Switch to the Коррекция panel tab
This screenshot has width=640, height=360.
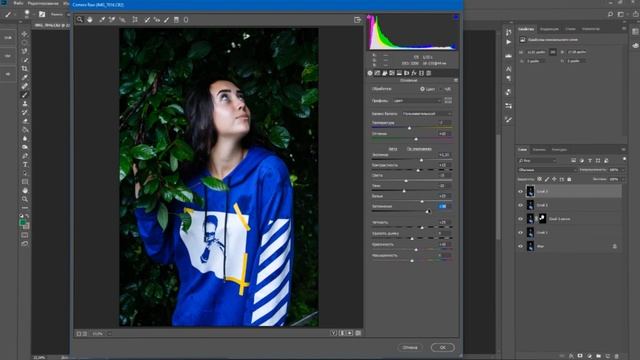click(549, 29)
